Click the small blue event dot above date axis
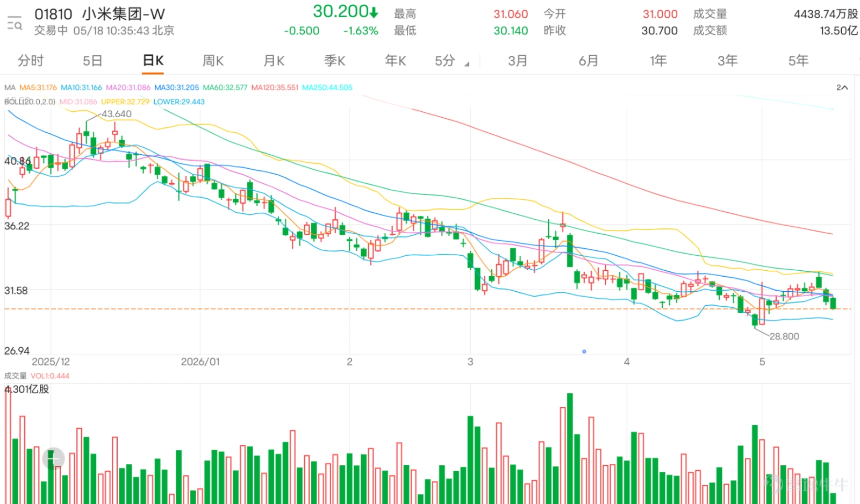This screenshot has width=860, height=504. (584, 351)
